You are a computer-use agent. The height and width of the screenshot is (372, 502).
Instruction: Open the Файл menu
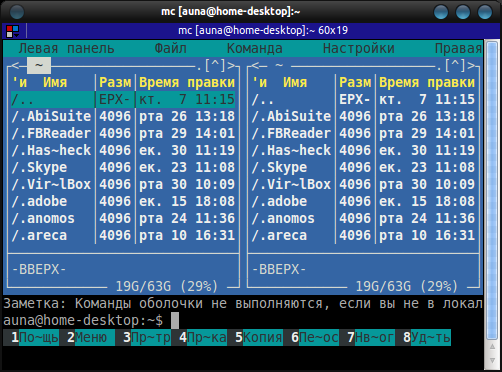(171, 49)
